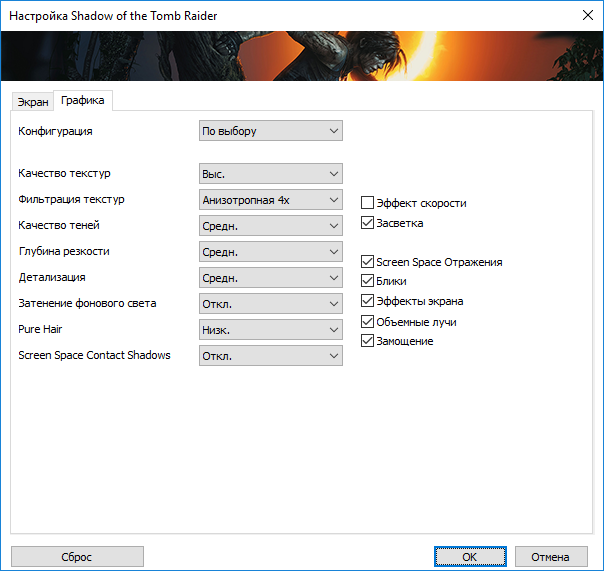604x571 pixels.
Task: Expand the Pure Hair quality dropdown
Action: click(x=271, y=329)
